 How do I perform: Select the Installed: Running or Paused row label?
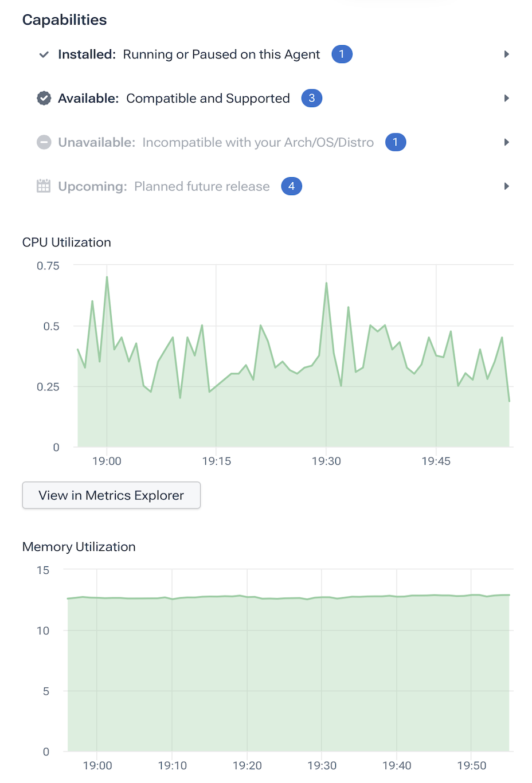[x=189, y=54]
